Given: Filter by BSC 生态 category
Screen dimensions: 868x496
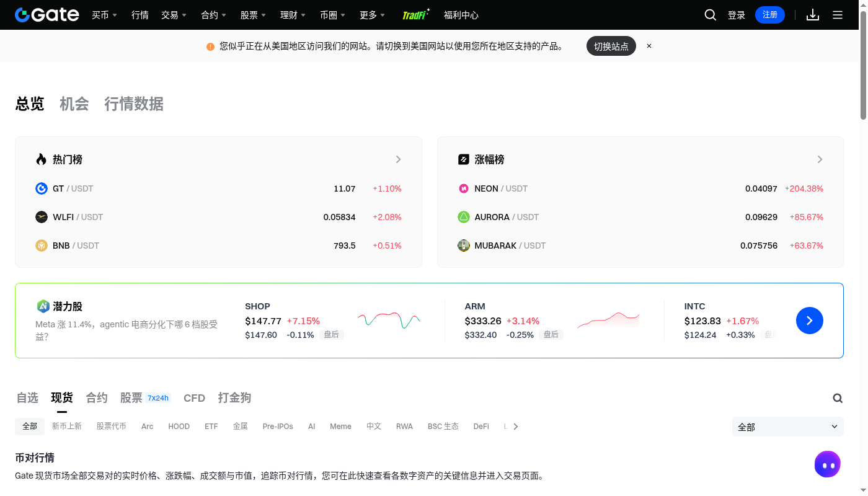Looking at the screenshot, I should [x=443, y=427].
